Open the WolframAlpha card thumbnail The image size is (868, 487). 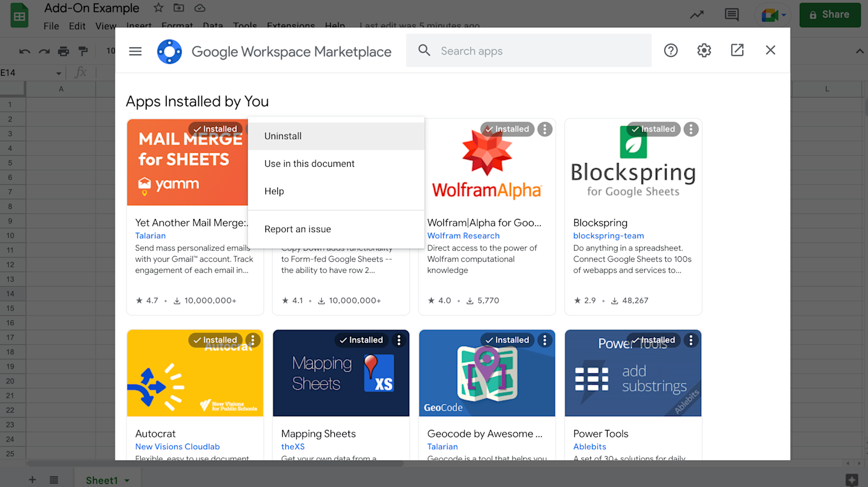(487, 162)
